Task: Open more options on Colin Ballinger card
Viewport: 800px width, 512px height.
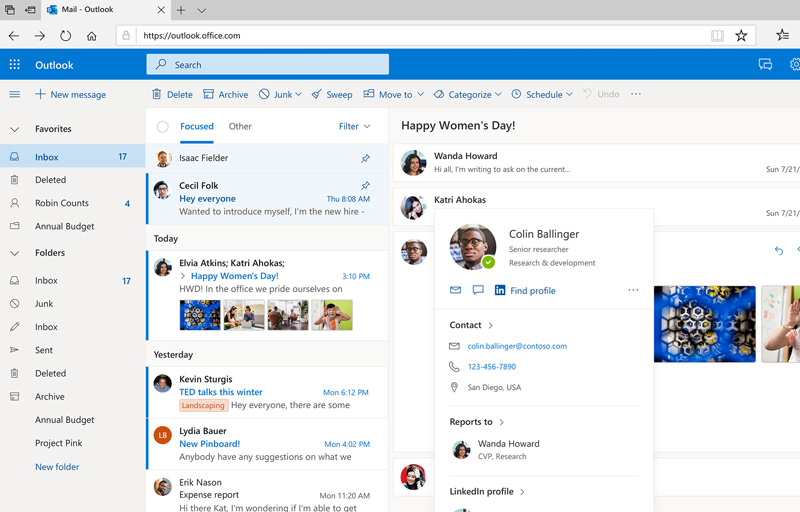Action: tap(633, 290)
